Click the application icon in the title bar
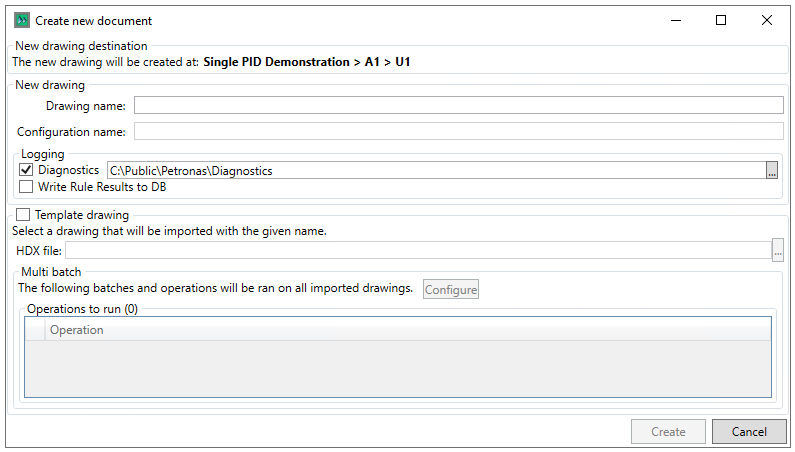The height and width of the screenshot is (452, 795). click(22, 20)
